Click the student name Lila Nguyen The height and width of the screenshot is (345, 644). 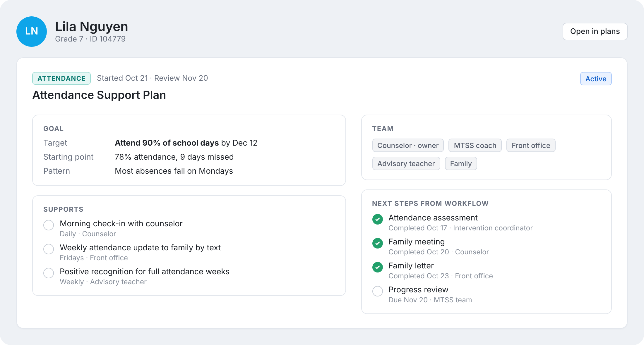[x=92, y=27]
